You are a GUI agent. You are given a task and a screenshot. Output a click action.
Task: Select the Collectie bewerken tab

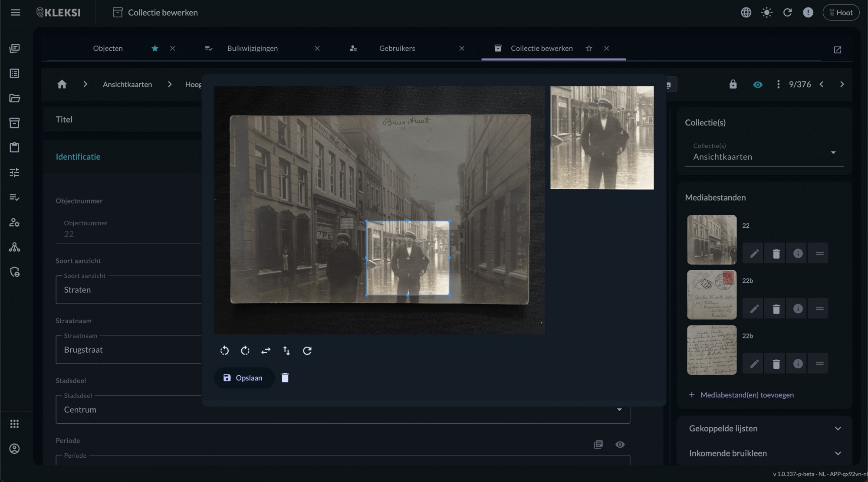click(542, 48)
